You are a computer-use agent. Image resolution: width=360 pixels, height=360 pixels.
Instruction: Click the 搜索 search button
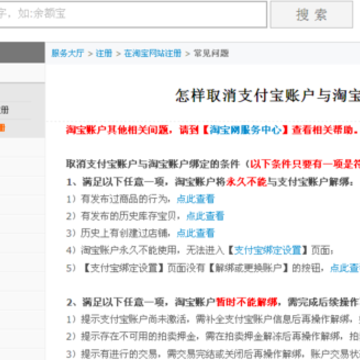pyautogui.click(x=311, y=15)
